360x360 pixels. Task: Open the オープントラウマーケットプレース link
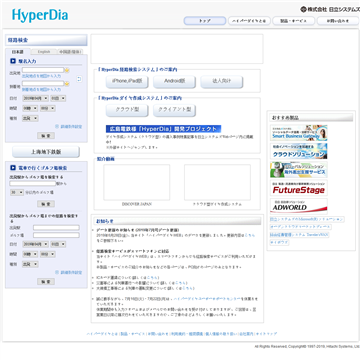click(x=300, y=227)
